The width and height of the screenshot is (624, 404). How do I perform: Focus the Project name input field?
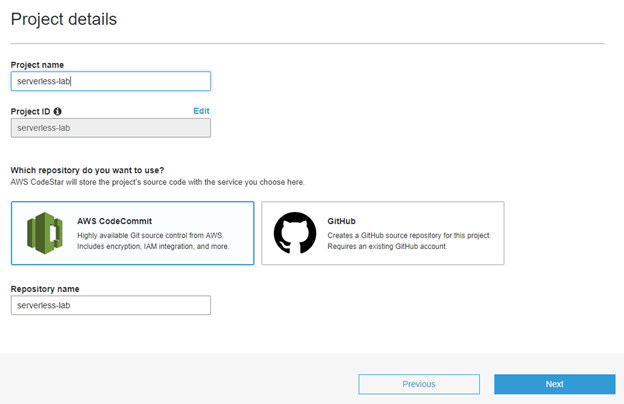tap(111, 81)
